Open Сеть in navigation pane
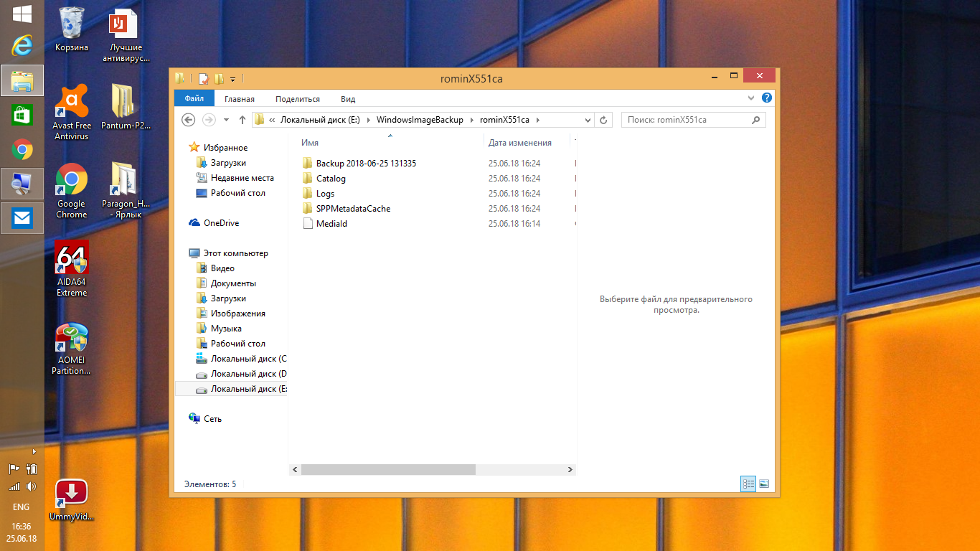Viewport: 980px width, 551px height. (212, 419)
